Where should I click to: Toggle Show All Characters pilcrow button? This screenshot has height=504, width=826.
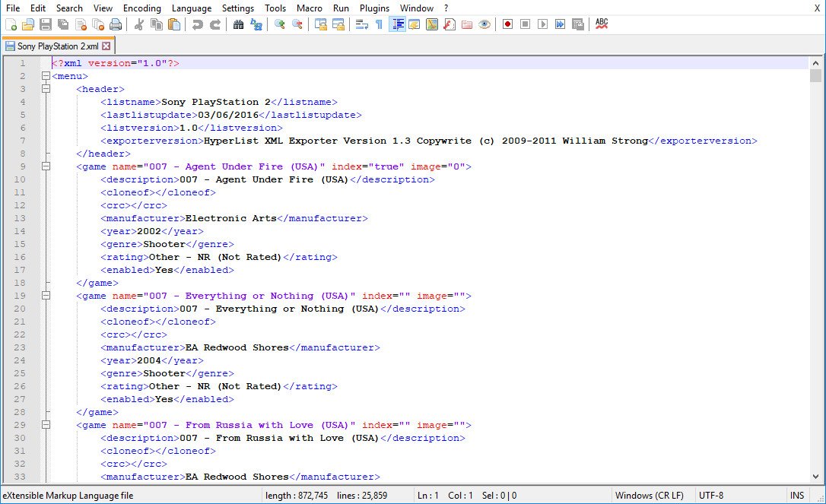380,24
